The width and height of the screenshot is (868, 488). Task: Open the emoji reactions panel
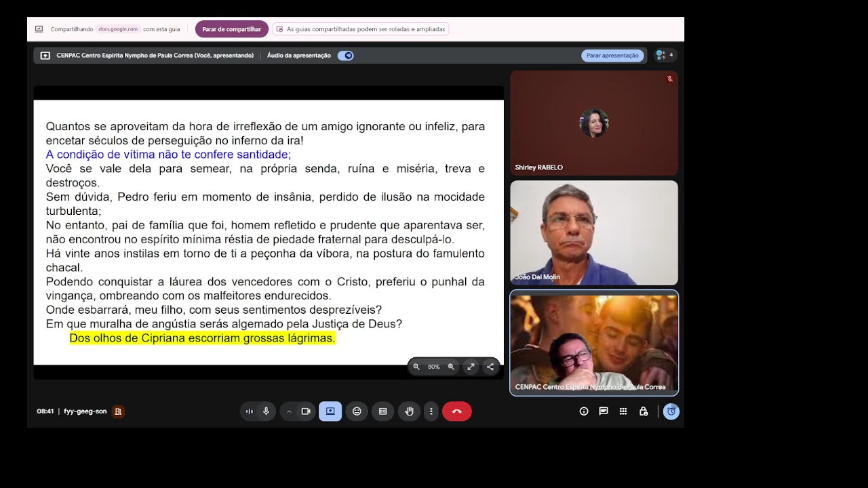357,411
